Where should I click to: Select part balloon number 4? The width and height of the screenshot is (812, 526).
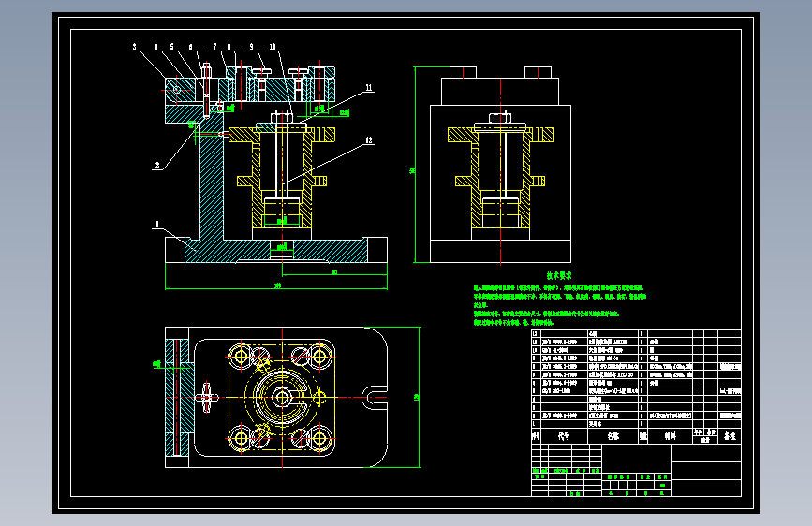click(155, 47)
